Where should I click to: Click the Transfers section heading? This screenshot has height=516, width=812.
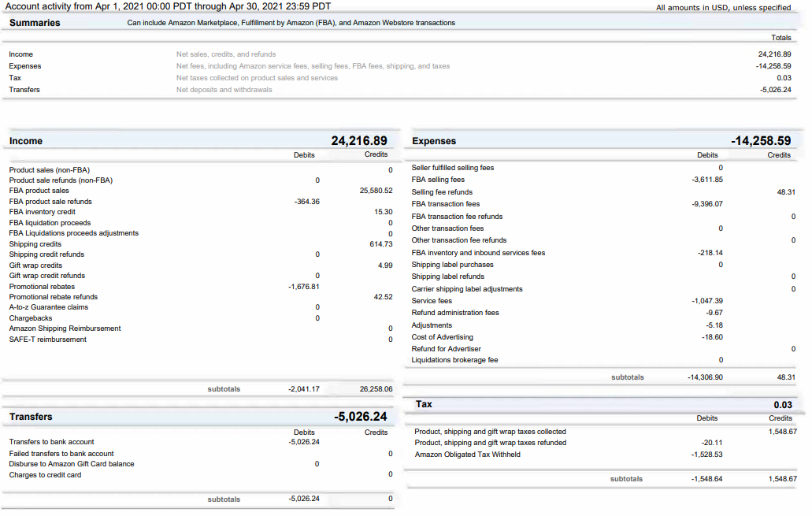(x=31, y=417)
